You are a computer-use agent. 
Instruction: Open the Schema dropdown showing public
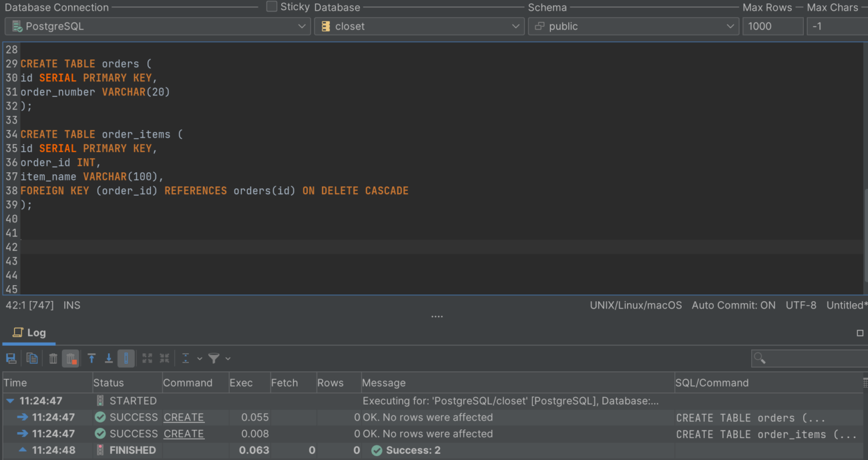633,26
